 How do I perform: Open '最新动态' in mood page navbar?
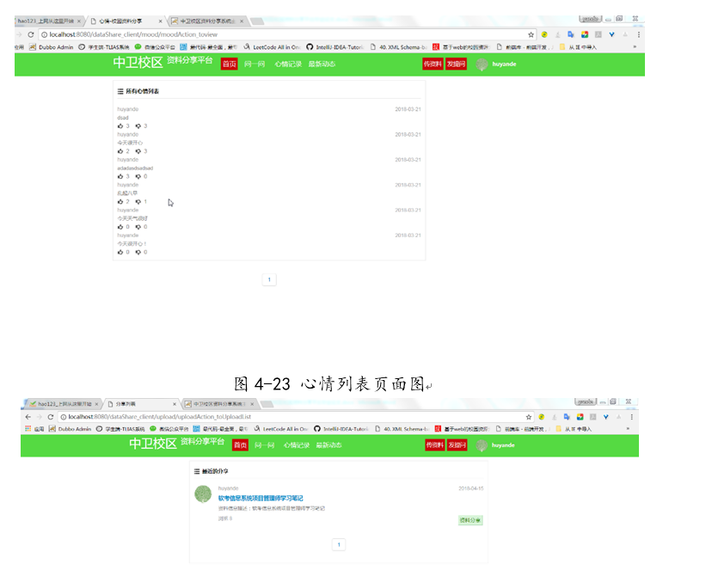[322, 64]
